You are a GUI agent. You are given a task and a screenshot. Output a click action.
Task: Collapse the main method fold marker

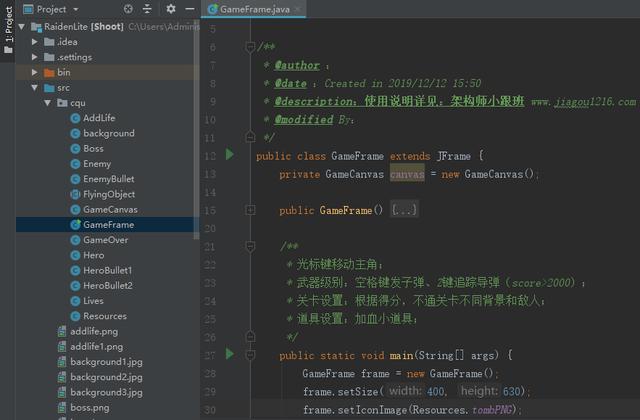pos(250,355)
